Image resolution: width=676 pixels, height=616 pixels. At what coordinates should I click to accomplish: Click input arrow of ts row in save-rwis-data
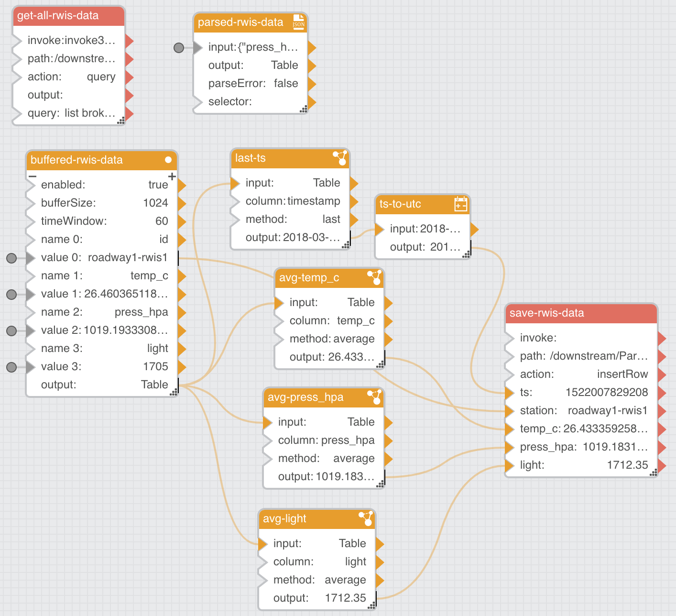coord(510,393)
